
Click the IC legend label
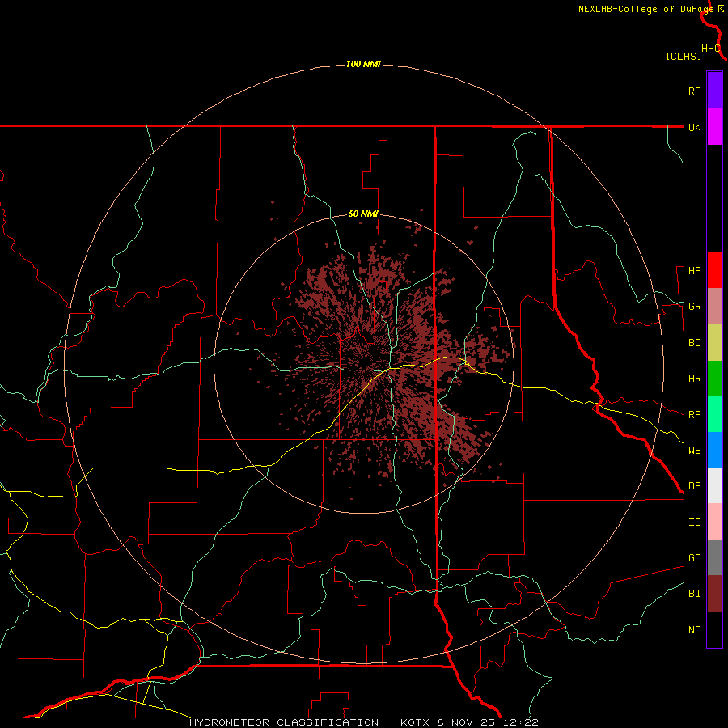pos(694,523)
